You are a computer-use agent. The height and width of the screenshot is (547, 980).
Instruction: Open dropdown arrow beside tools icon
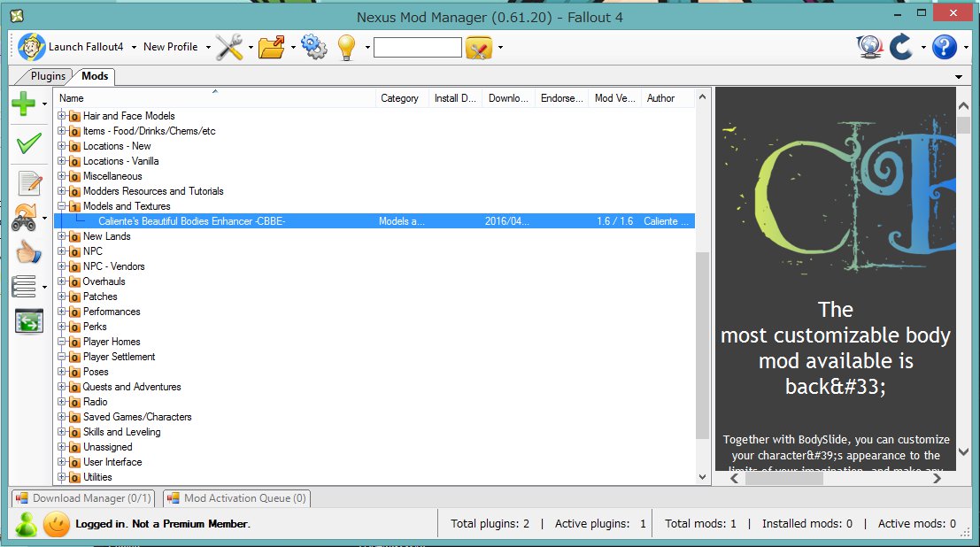251,48
